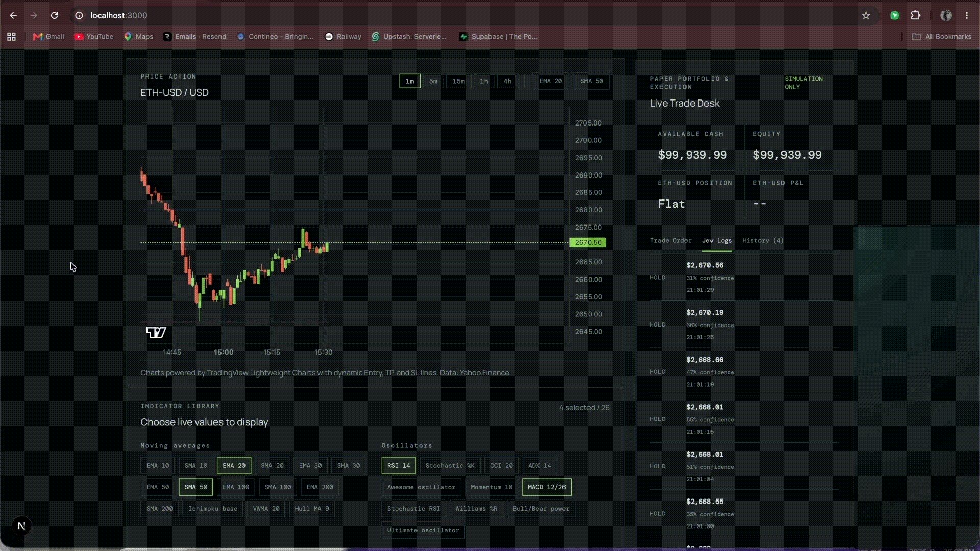Enable the SMA 30 indicator

(349, 466)
